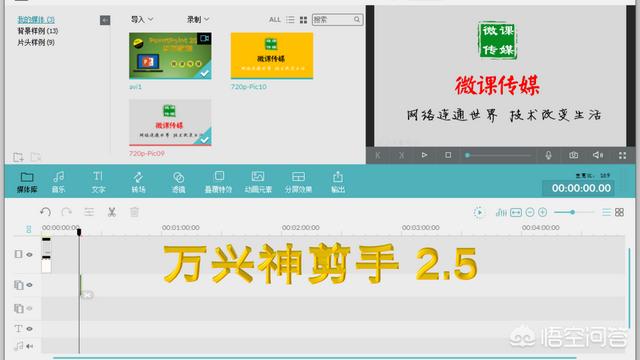The width and height of the screenshot is (640, 360).
Task: Open the 动画元素 elements tab
Action: tap(258, 182)
